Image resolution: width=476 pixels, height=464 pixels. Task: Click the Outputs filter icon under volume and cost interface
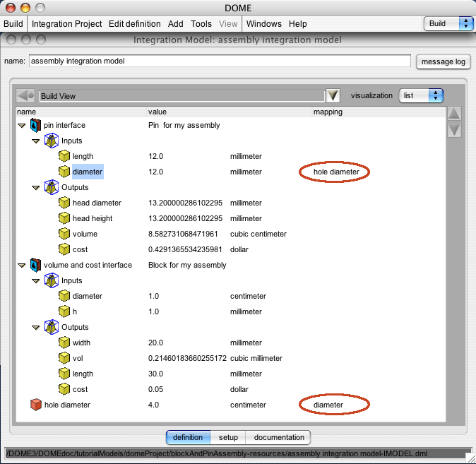click(52, 327)
